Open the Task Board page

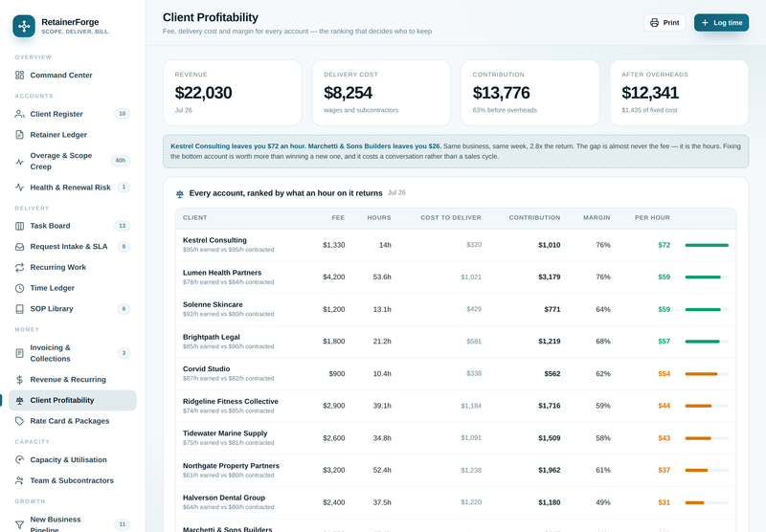(x=73, y=226)
